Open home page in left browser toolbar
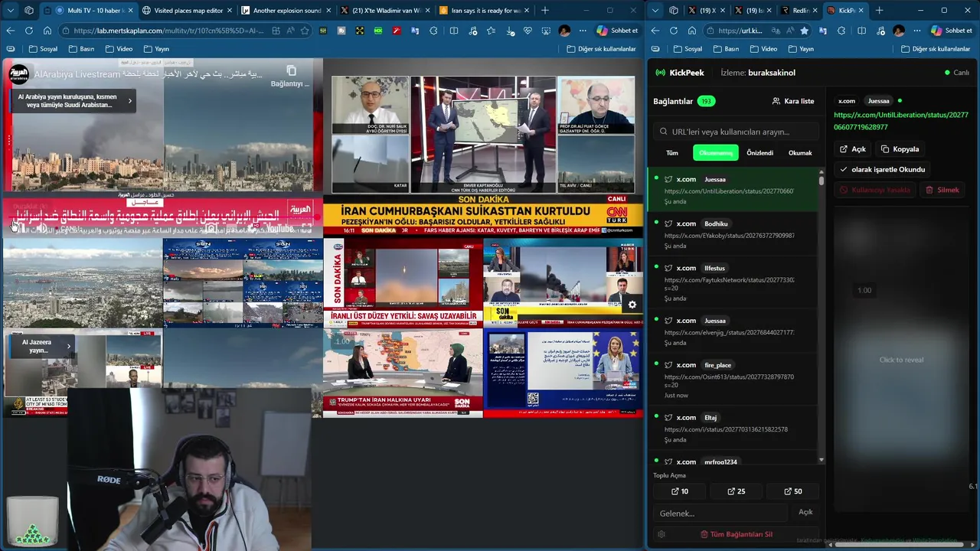The width and height of the screenshot is (980, 551). (x=47, y=31)
